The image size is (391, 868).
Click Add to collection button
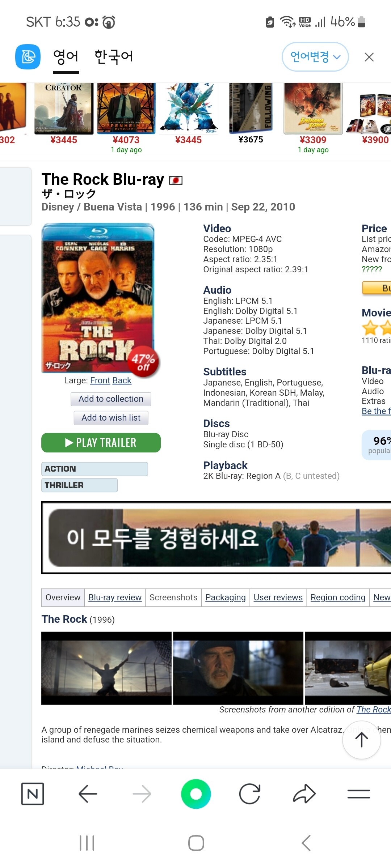(x=111, y=399)
